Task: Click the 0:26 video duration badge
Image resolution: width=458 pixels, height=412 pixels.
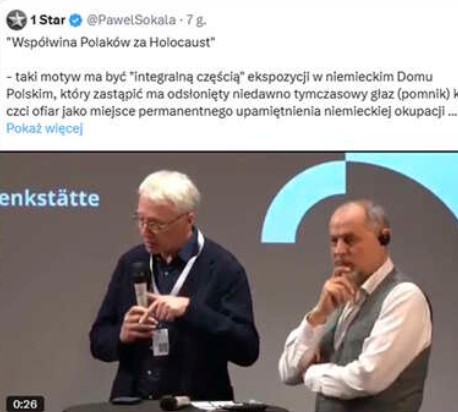Action: (x=25, y=404)
